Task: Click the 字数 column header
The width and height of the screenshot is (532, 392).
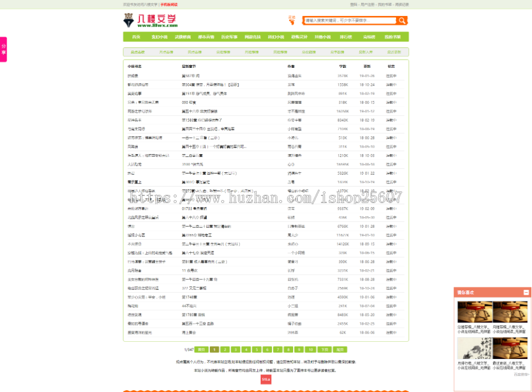Action: [x=343, y=66]
